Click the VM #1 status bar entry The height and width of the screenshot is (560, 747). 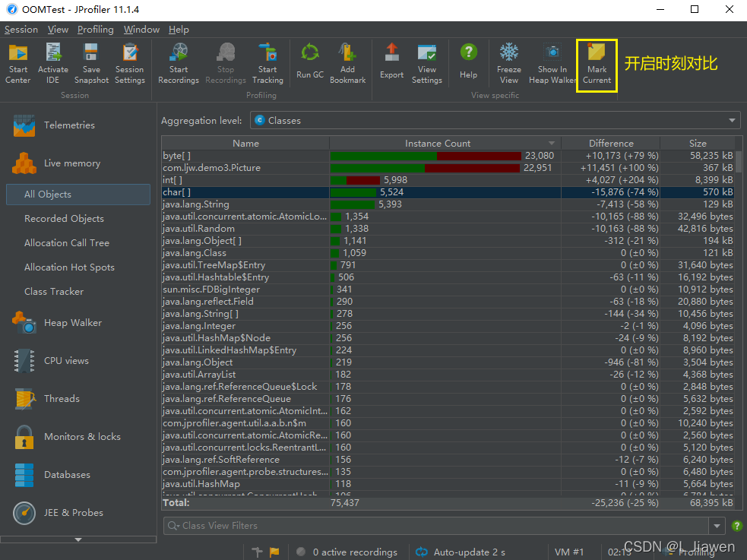(x=569, y=552)
